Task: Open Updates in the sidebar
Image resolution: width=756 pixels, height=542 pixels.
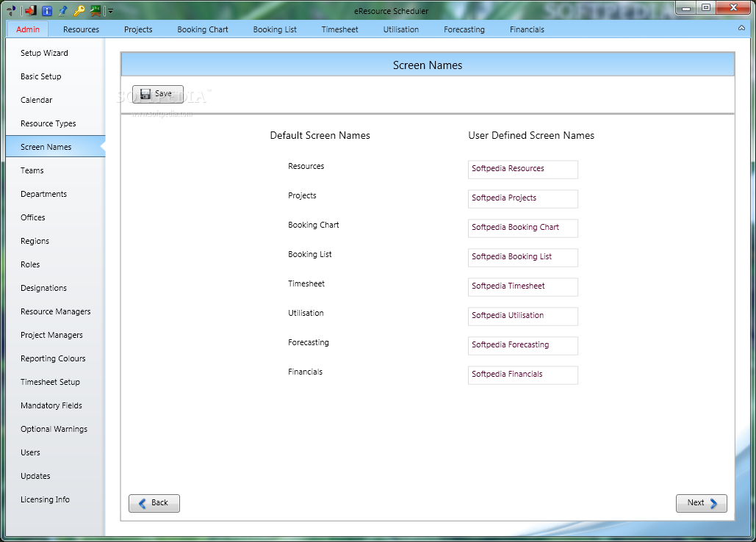Action: [55, 477]
